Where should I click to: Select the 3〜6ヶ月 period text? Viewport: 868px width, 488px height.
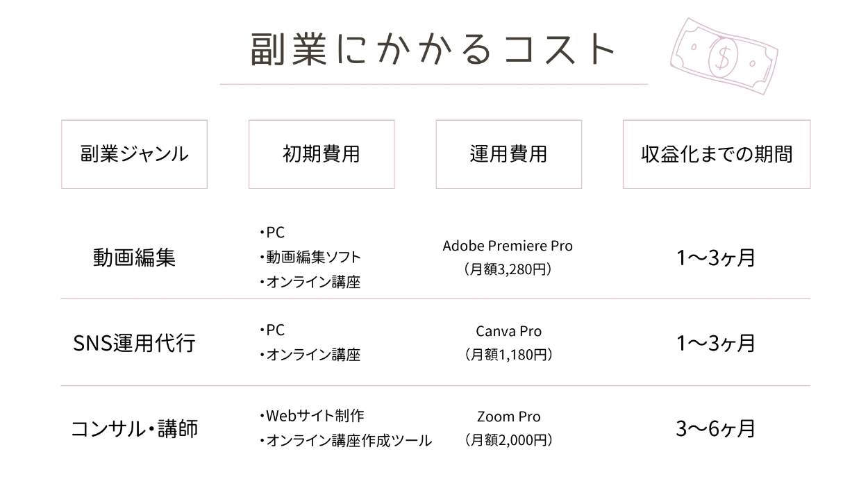(x=715, y=428)
